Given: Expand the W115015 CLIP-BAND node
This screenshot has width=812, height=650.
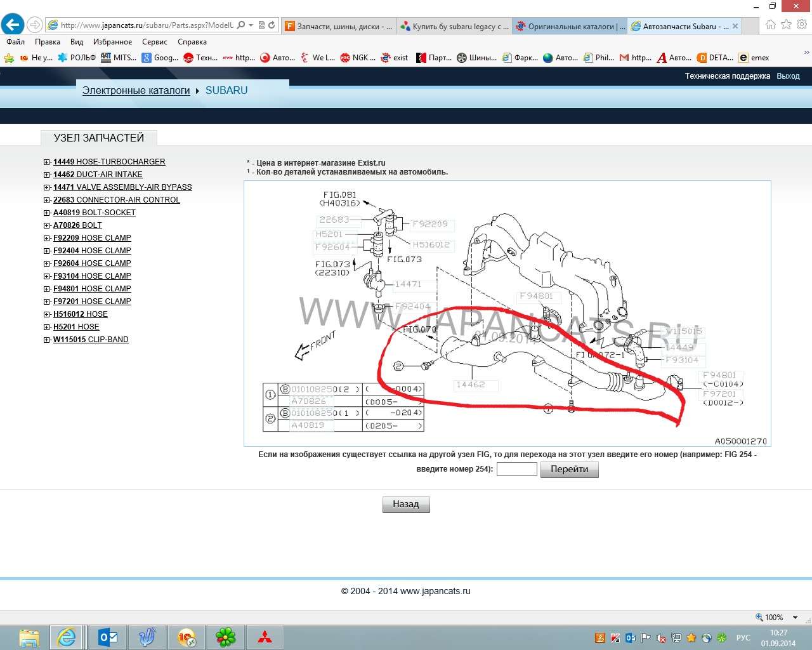Looking at the screenshot, I should [x=46, y=340].
